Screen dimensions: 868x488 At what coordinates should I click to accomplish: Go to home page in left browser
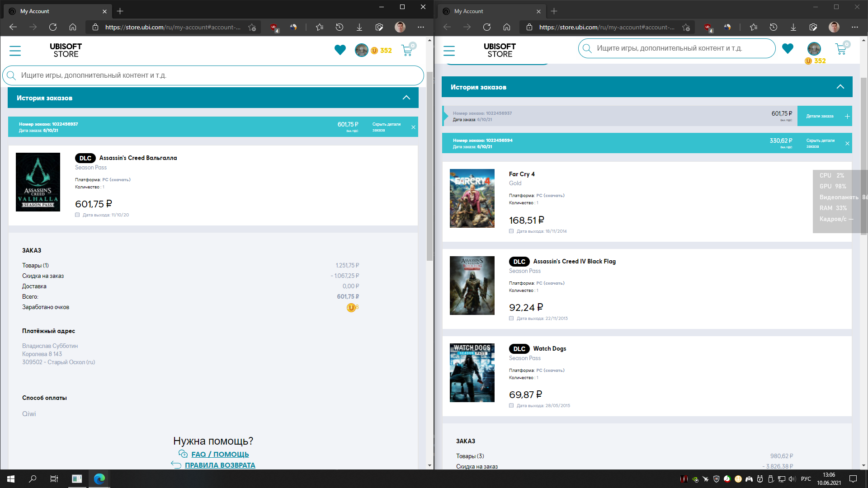[x=73, y=27]
